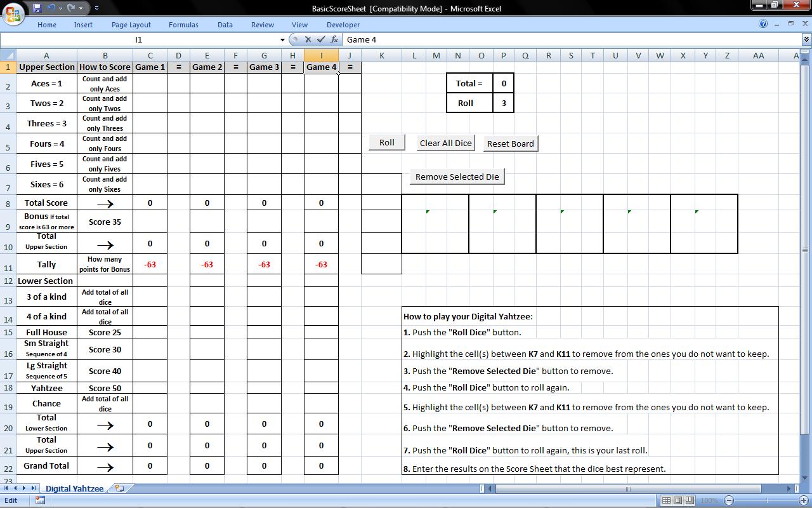Insert a new worksheet tab icon
Image resolution: width=812 pixels, height=508 pixels.
pos(119,488)
